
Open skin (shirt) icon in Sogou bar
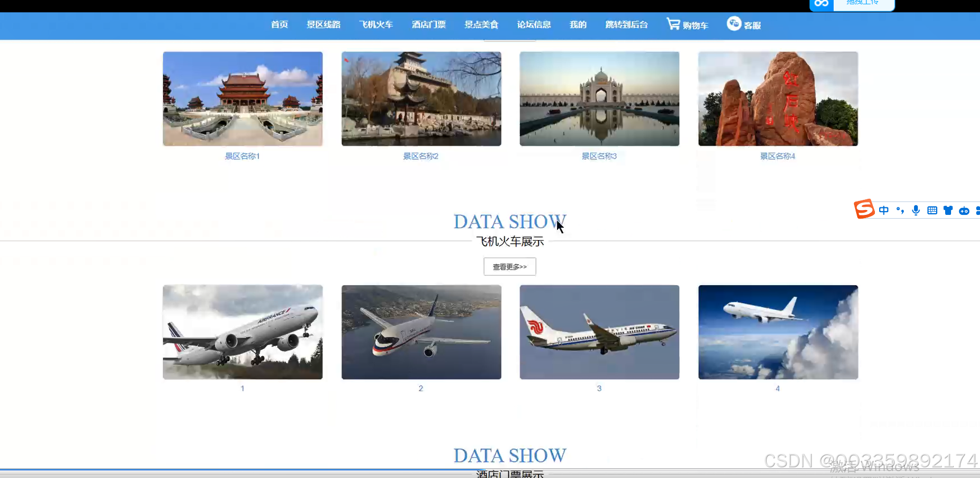click(948, 211)
